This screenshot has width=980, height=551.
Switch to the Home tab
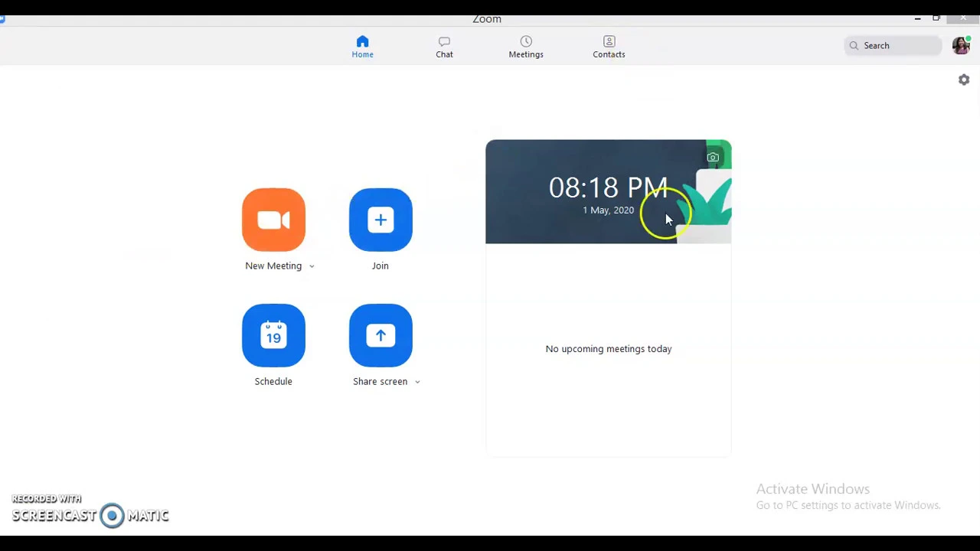[x=363, y=47]
